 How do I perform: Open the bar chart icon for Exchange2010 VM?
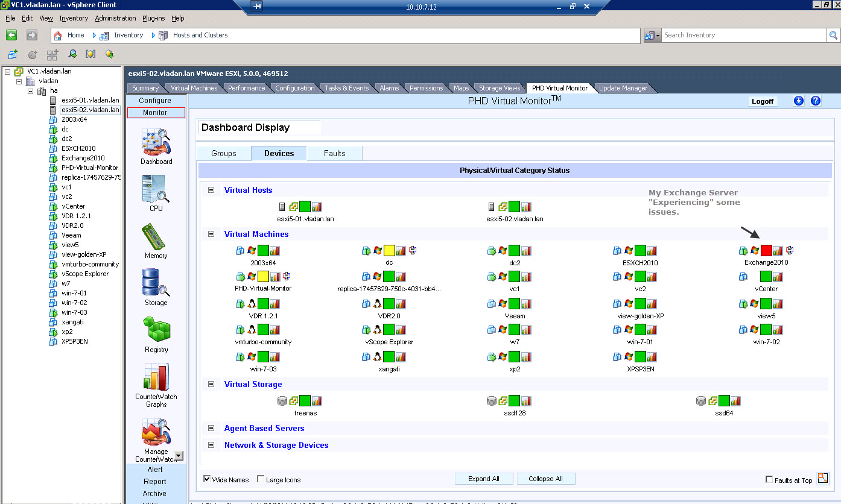[778, 251]
